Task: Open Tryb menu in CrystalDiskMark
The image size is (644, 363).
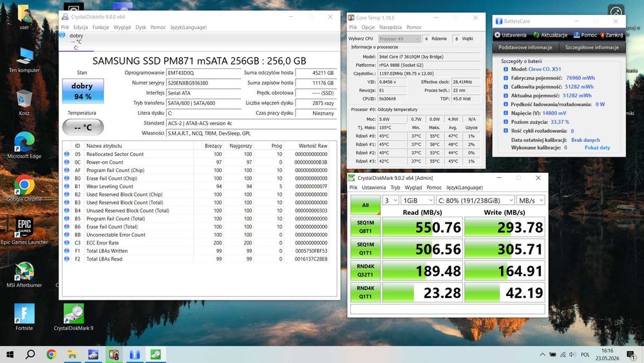Action: click(x=395, y=188)
